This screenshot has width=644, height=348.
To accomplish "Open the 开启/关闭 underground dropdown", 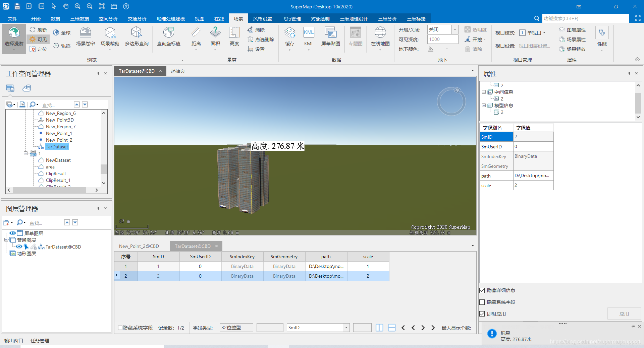I will pyautogui.click(x=455, y=29).
